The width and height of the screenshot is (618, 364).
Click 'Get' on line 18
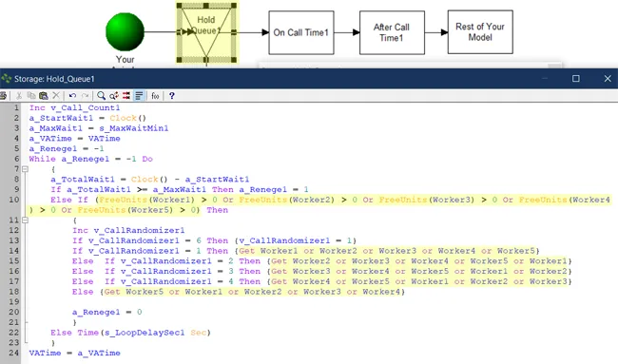point(112,292)
